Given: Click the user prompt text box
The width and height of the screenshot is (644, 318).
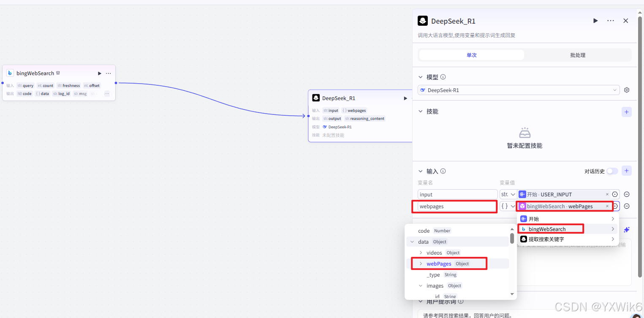Looking at the screenshot, I should tap(524, 315).
